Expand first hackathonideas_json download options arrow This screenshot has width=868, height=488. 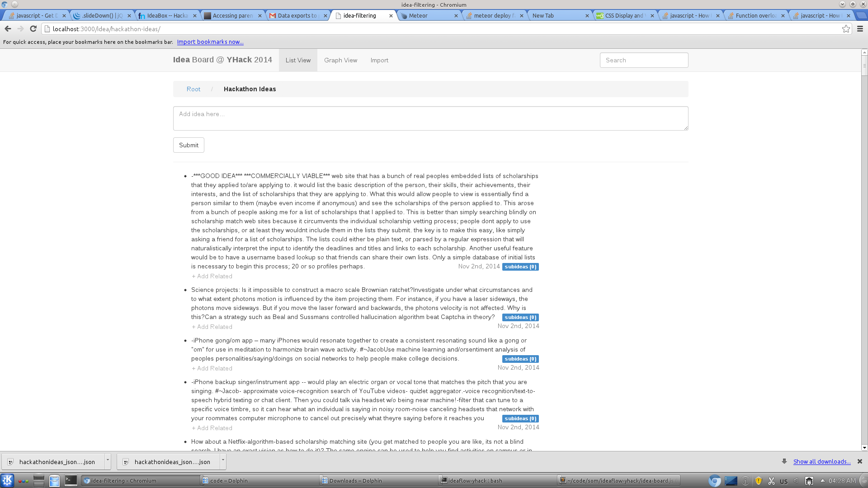coord(108,461)
